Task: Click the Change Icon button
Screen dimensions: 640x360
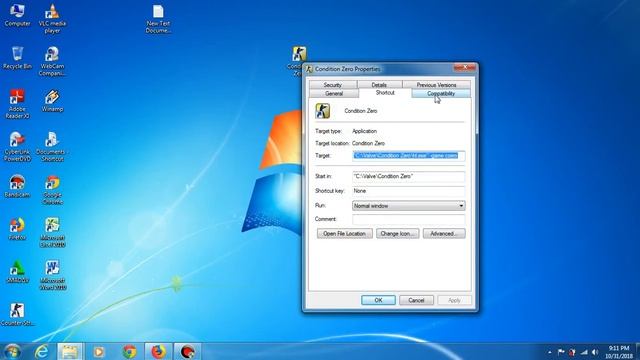Action: 398,233
